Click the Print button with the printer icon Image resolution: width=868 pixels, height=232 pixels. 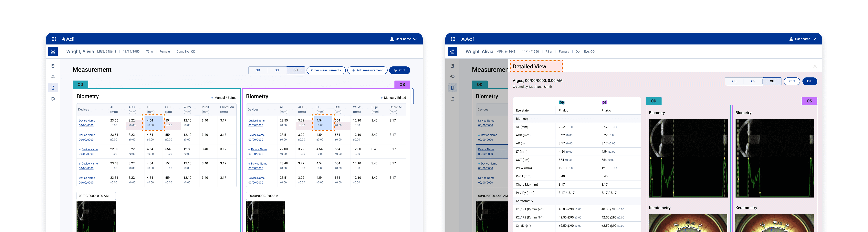point(399,70)
